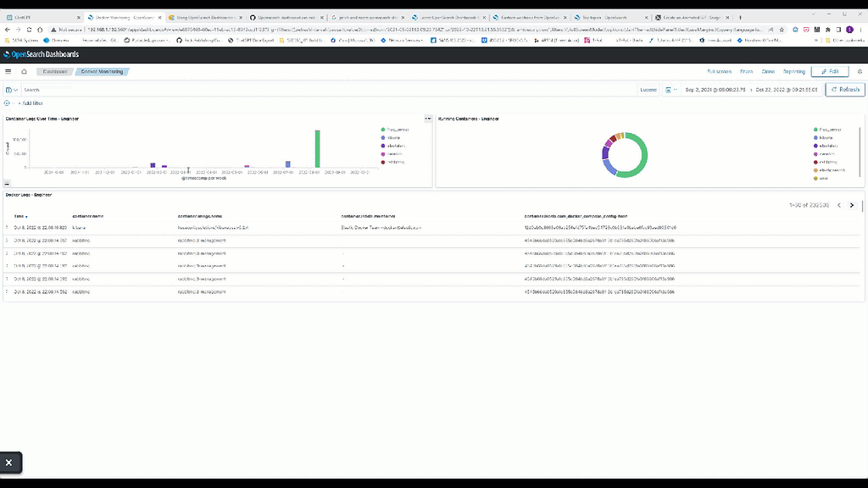Toggle kibana legend entry in donut chart

(824, 138)
